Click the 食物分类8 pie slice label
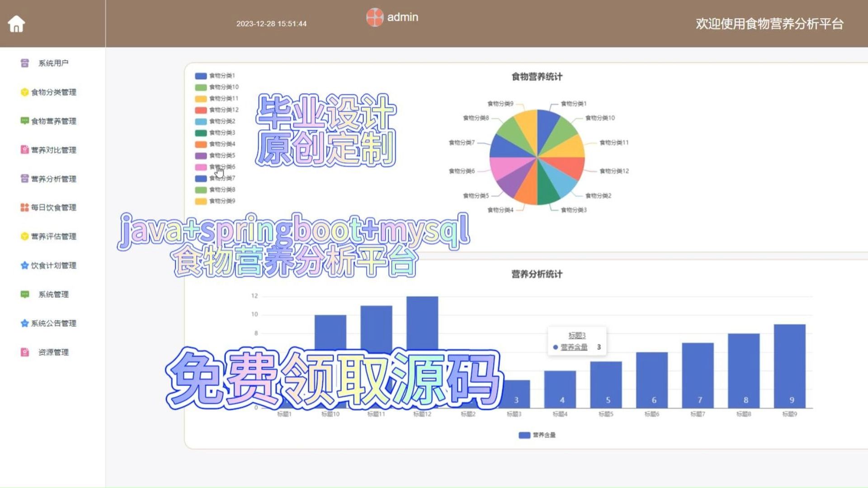Viewport: 868px width, 488px height. 476,118
